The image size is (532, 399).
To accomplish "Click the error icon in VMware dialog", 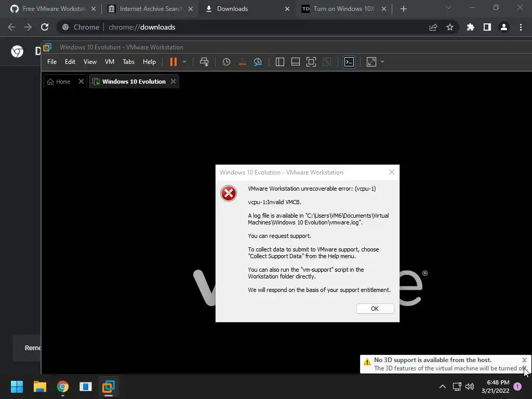I will (x=229, y=193).
